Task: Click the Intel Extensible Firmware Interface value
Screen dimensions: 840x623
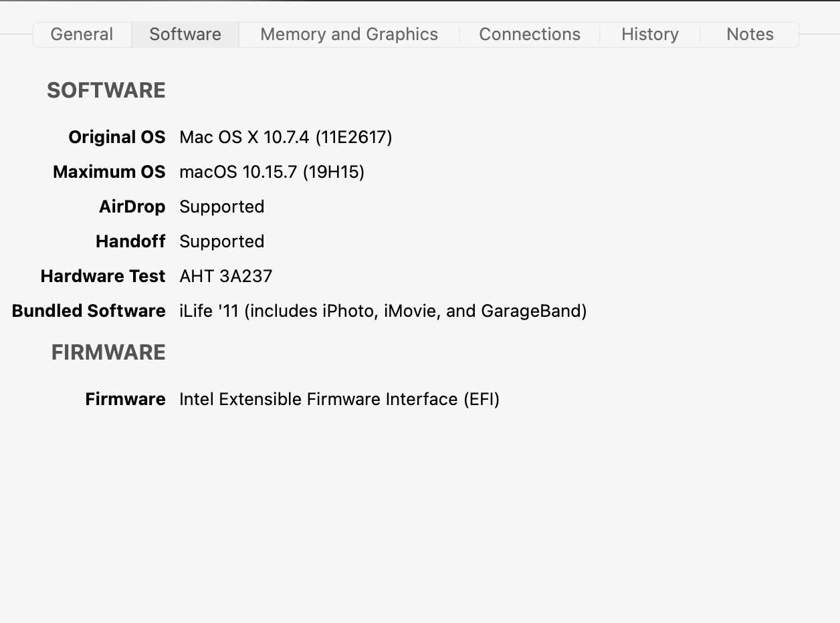Action: [339, 399]
